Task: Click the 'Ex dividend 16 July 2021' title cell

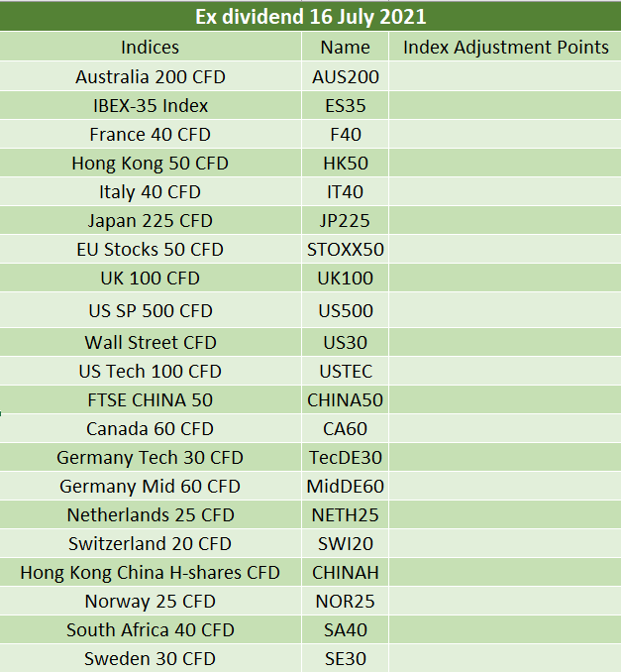Action: coord(310,17)
